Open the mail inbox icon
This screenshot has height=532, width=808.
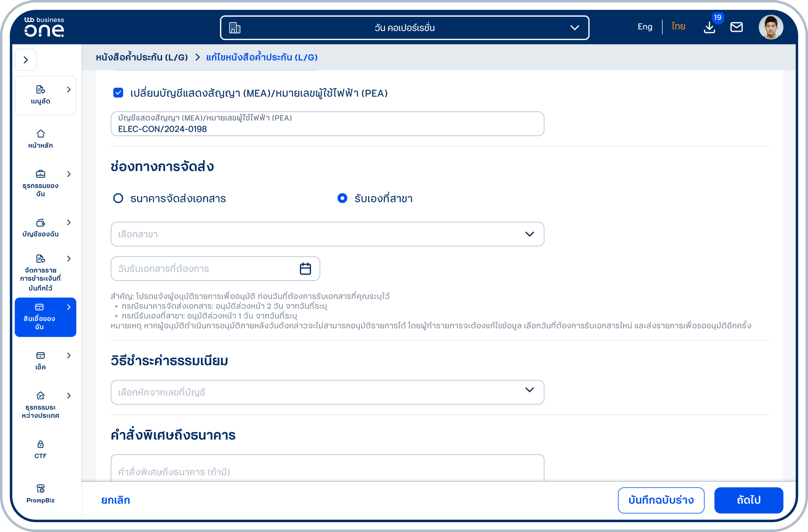tap(737, 27)
